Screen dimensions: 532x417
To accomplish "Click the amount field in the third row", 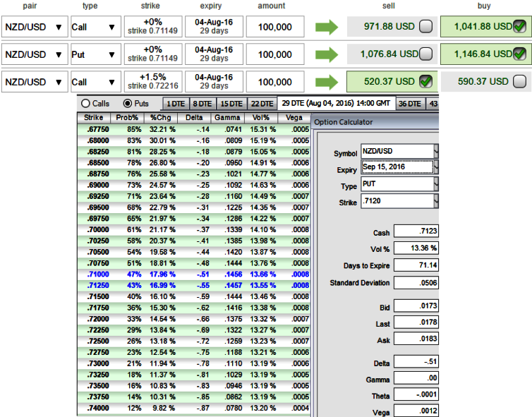I will [x=274, y=82].
